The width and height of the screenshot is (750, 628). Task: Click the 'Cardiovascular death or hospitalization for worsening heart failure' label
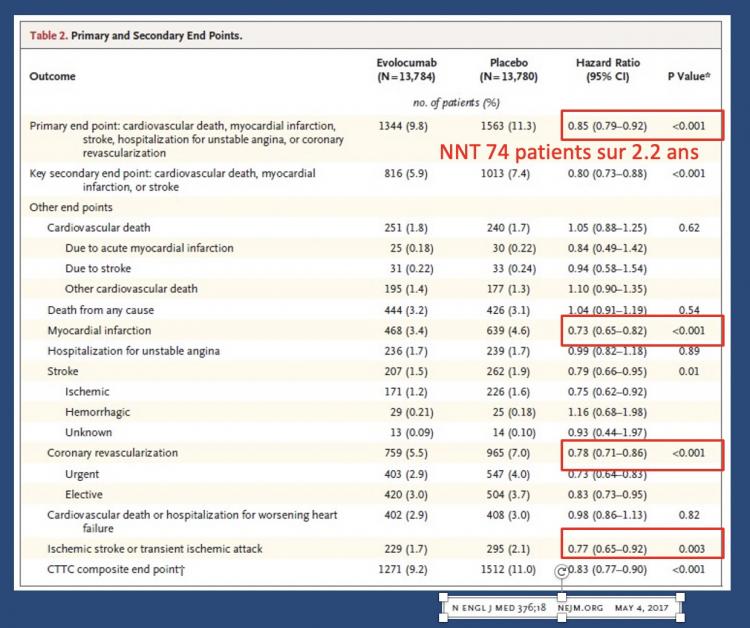pyautogui.click(x=192, y=522)
